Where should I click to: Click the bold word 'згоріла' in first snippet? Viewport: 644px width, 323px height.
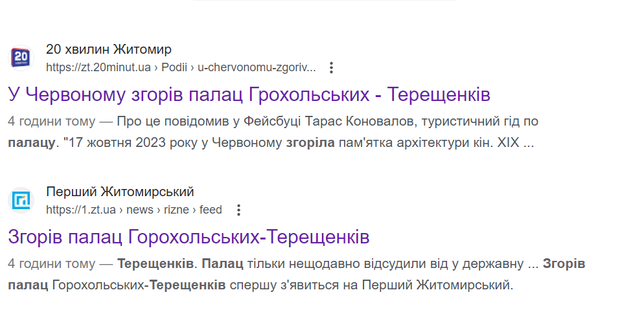[x=310, y=143]
